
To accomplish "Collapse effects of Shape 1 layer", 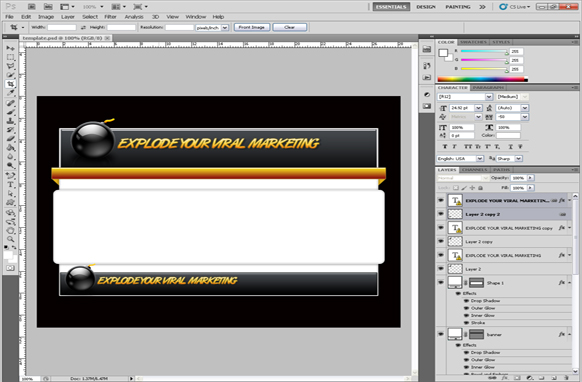I will pyautogui.click(x=569, y=283).
